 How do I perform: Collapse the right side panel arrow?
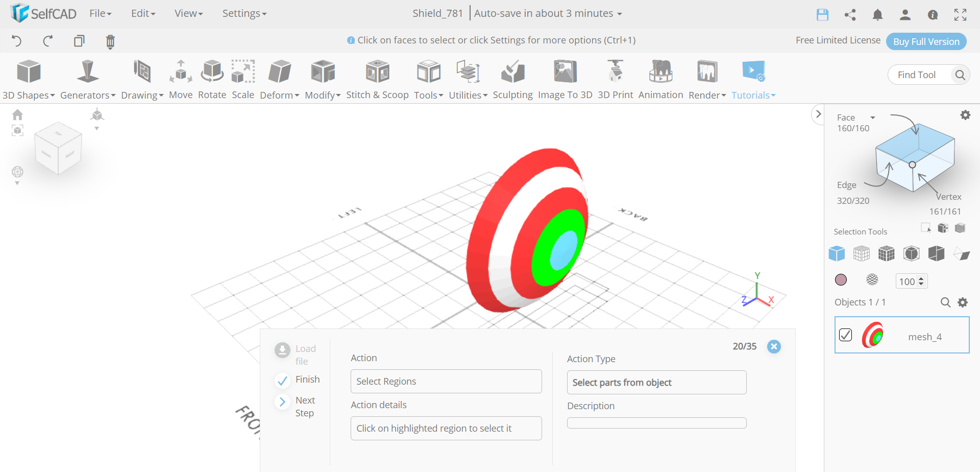[x=818, y=114]
